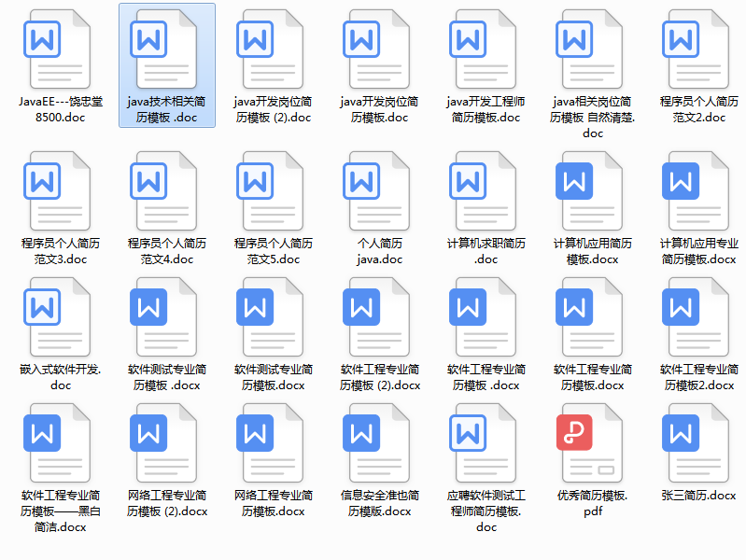Click filename '软件工程专业简历模板2.docx'
746x560 pixels.
pos(699,377)
